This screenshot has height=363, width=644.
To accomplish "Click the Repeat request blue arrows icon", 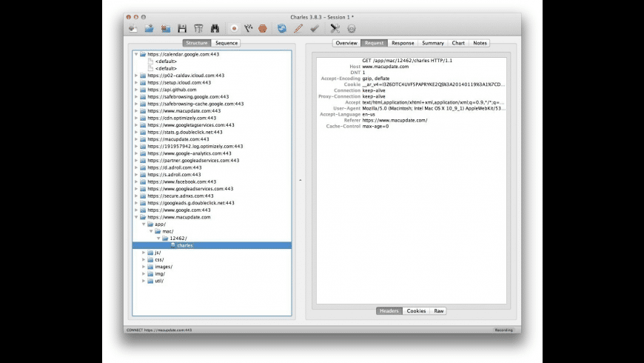I will [x=282, y=29].
